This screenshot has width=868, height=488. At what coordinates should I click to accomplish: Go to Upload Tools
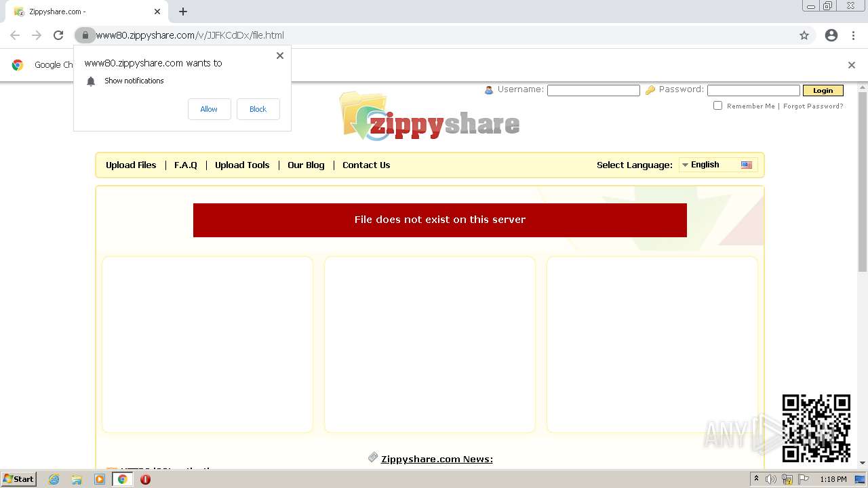[242, 165]
